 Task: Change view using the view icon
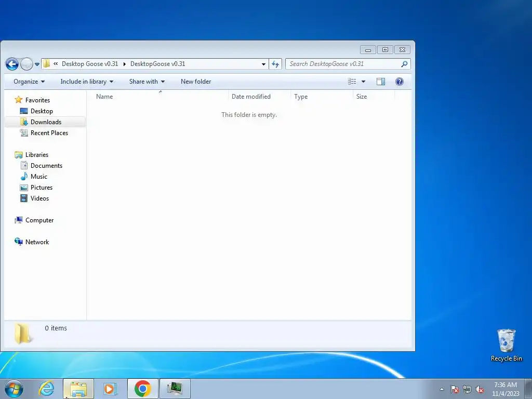pos(352,82)
